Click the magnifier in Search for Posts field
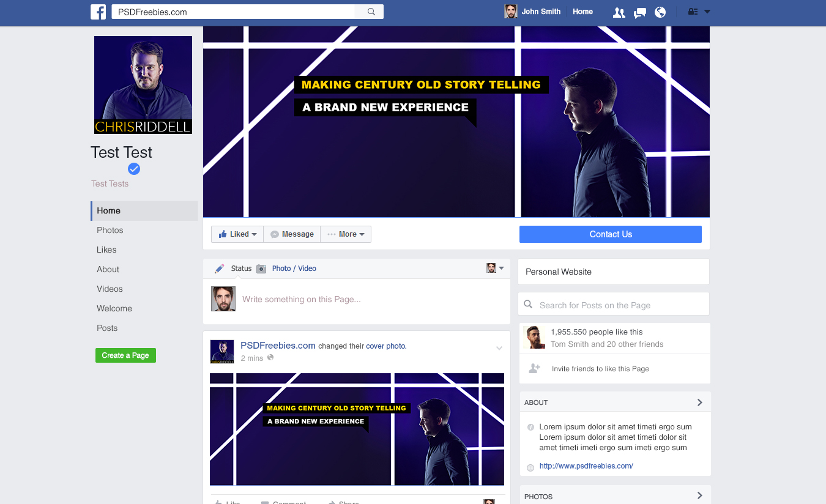 [528, 303]
